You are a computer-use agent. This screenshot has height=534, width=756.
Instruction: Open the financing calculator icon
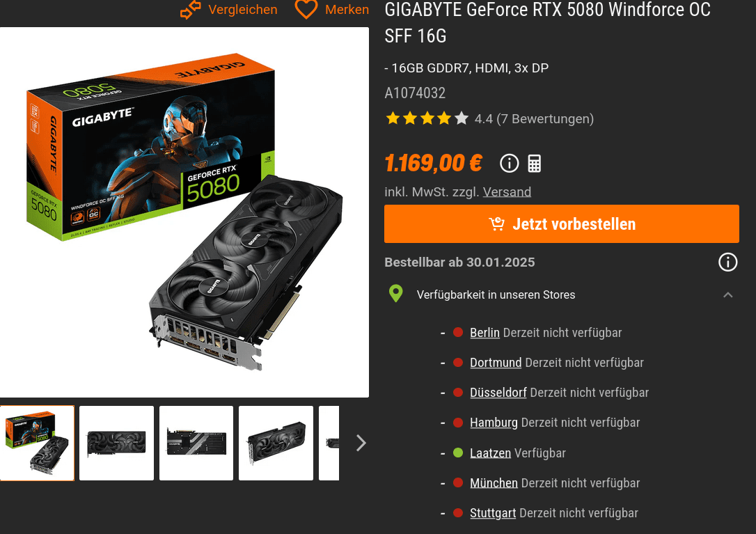[534, 164]
